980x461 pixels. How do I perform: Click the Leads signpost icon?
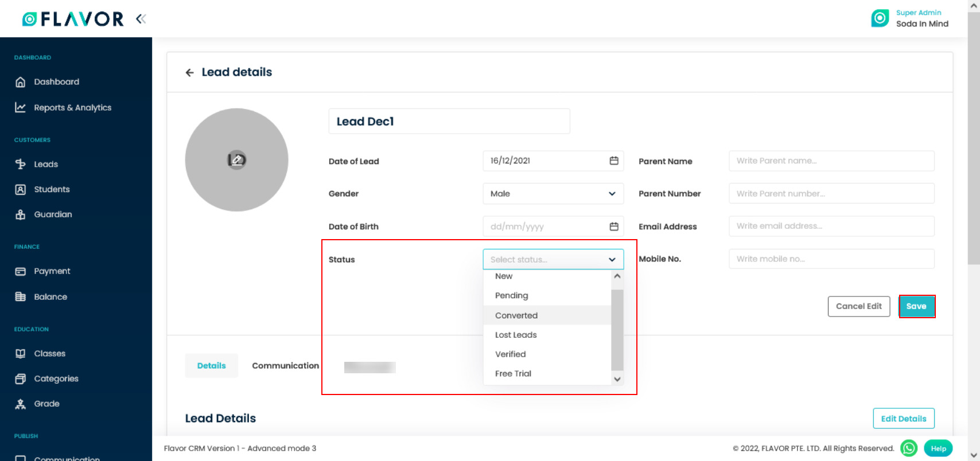(21, 164)
